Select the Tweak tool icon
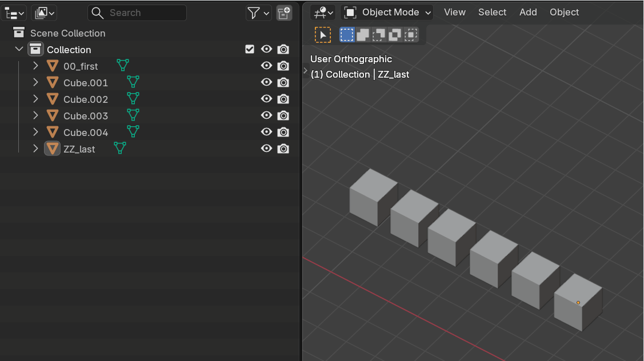This screenshot has height=361, width=644. coord(323,35)
